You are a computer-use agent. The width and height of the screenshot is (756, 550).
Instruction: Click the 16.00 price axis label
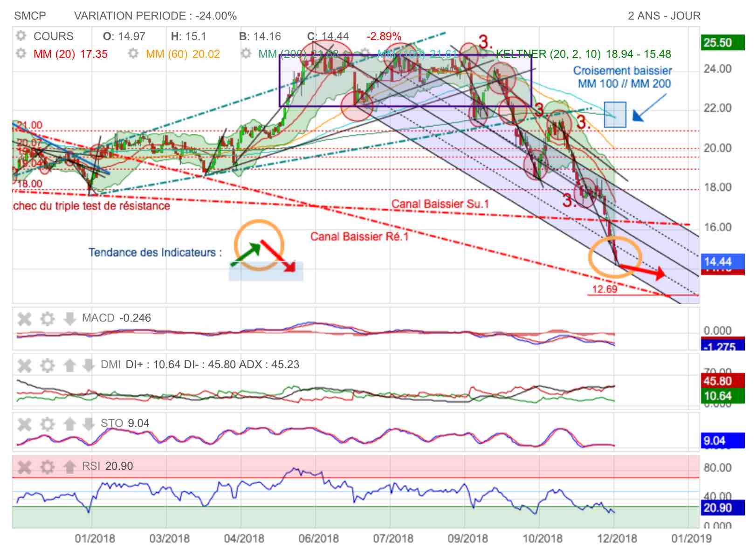pos(718,227)
